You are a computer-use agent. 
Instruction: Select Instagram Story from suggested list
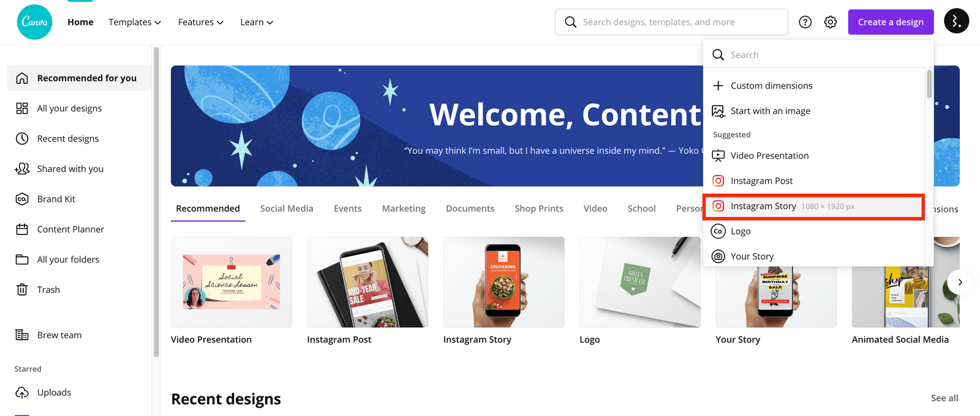pos(813,206)
